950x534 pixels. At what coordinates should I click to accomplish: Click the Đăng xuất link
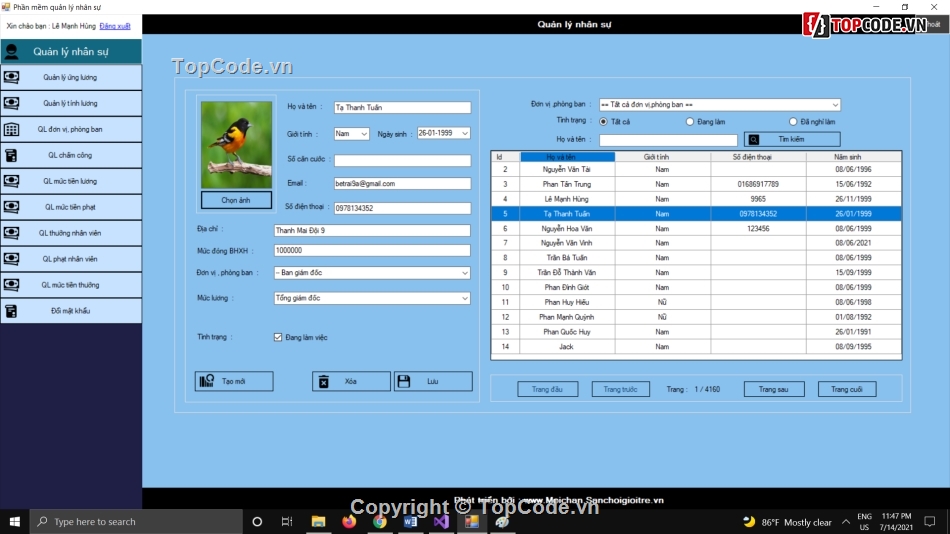click(x=115, y=25)
